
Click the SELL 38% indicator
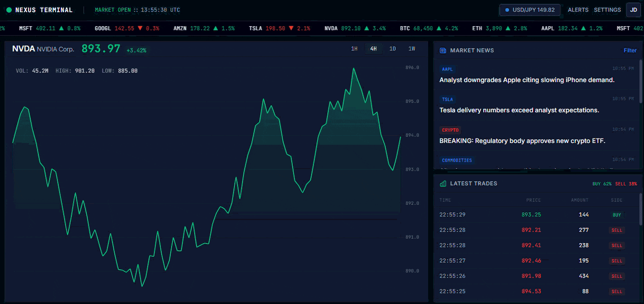626,184
